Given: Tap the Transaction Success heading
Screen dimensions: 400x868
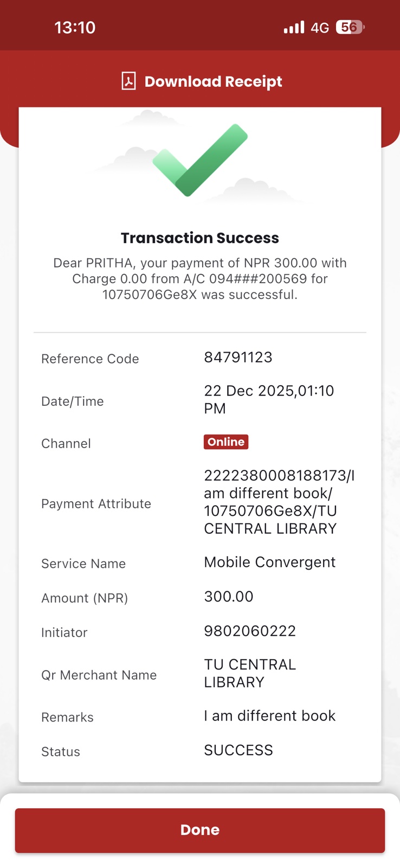Looking at the screenshot, I should pos(200,238).
